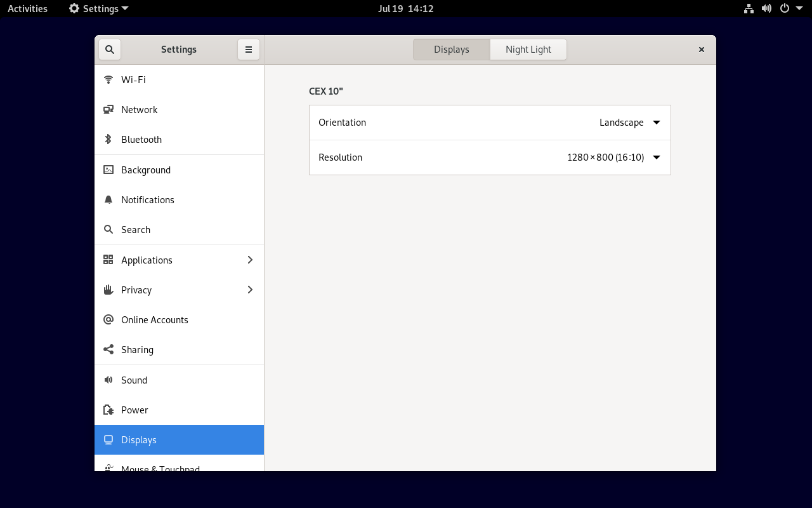Select Power label in sidebar
Image resolution: width=812 pixels, height=508 pixels.
coord(134,410)
